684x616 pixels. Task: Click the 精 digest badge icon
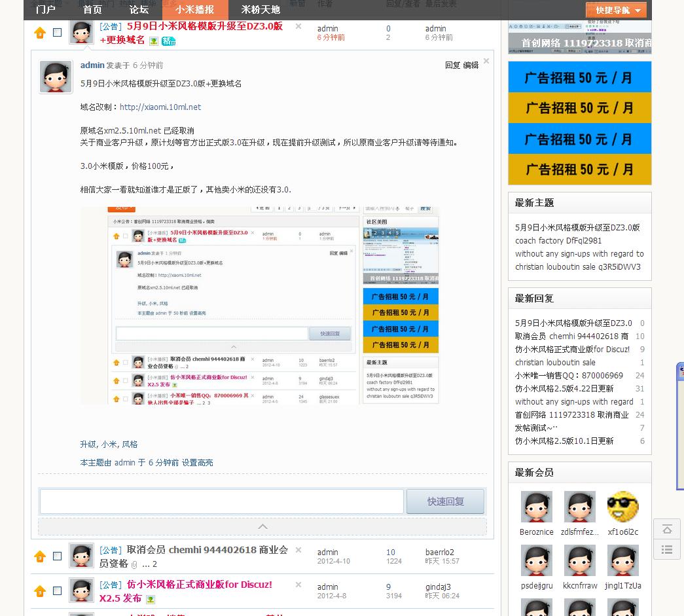(x=168, y=41)
